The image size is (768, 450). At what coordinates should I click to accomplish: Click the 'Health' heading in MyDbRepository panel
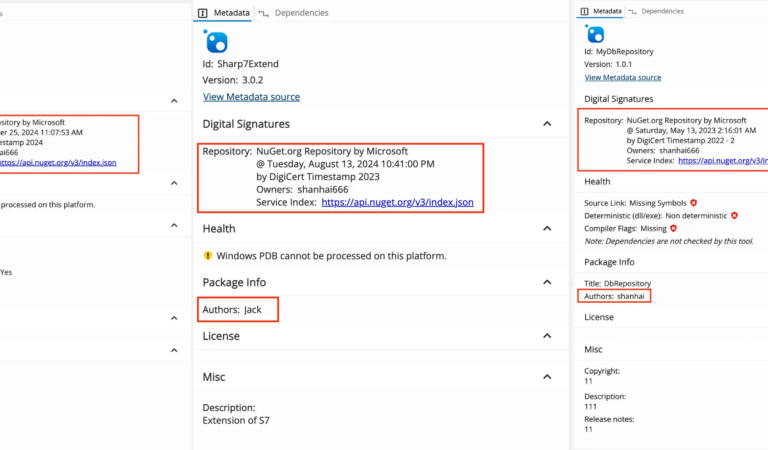597,182
